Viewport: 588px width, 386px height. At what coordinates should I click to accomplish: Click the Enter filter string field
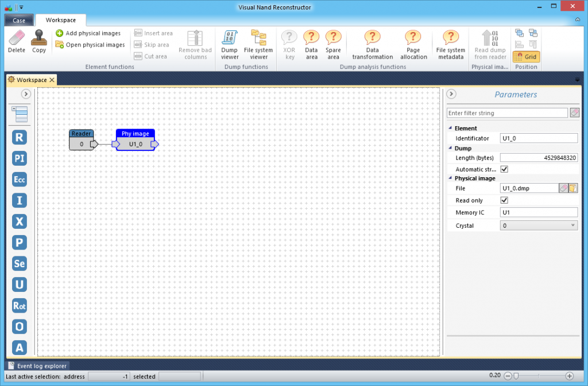pos(507,113)
